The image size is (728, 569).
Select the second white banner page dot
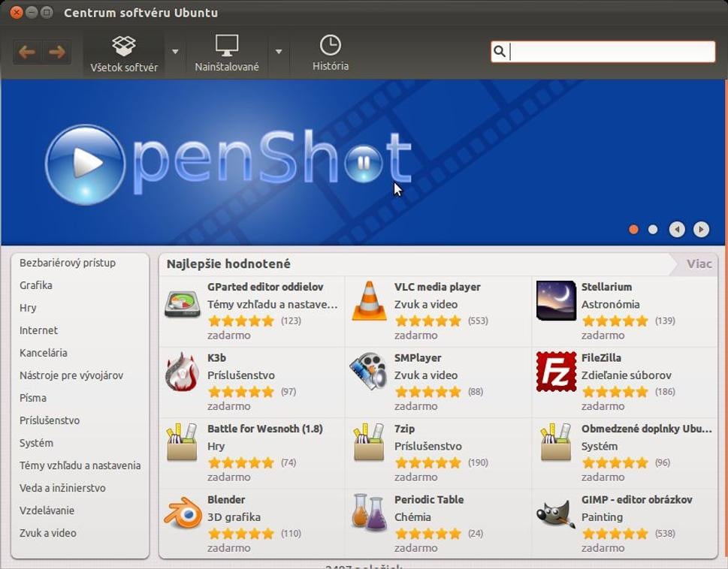[x=653, y=229]
